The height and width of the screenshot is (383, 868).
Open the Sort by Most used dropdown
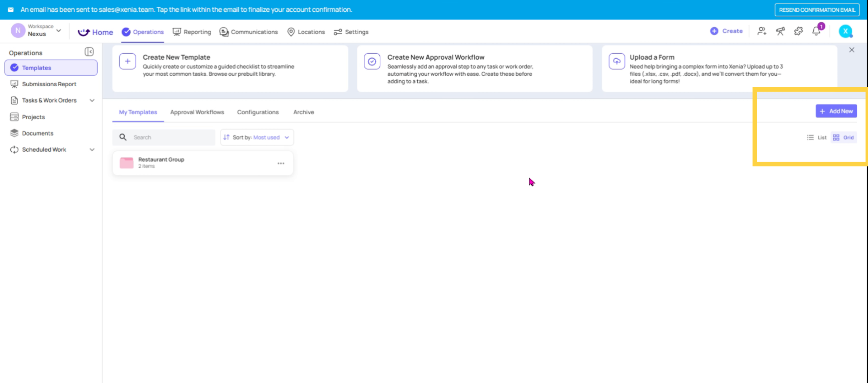point(257,137)
